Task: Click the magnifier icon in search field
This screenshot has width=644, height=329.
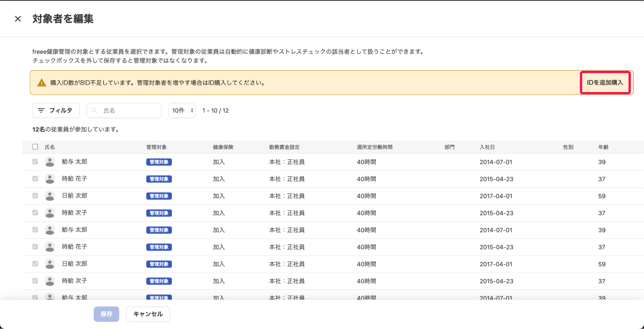Action: 95,110
